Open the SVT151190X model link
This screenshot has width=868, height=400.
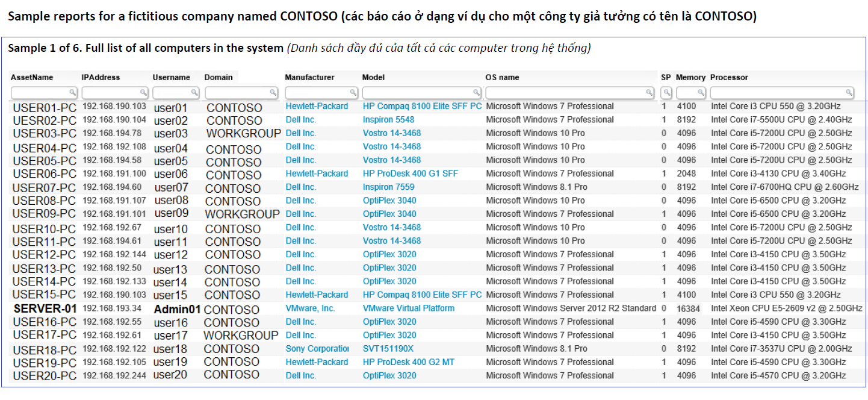(388, 348)
